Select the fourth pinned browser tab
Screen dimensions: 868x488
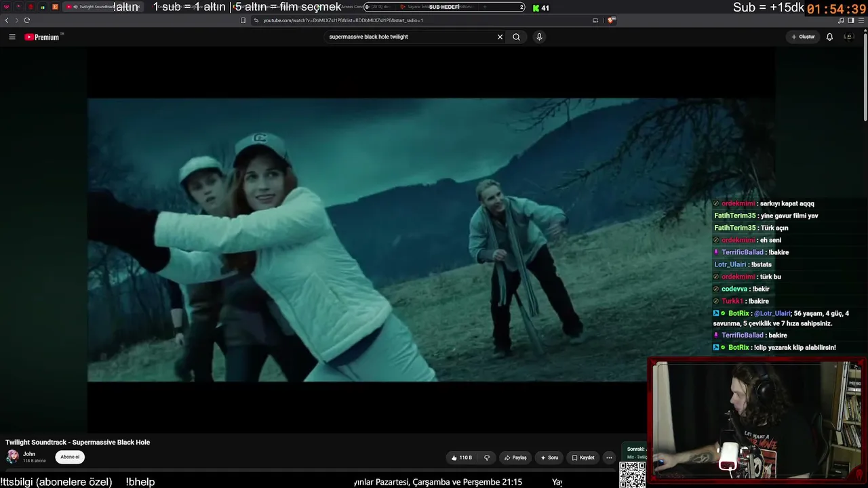tap(43, 7)
